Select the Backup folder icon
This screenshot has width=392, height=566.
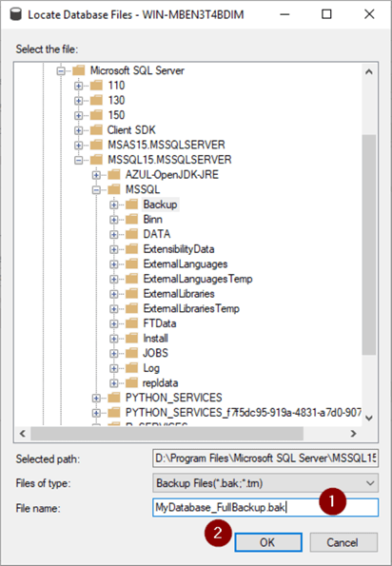point(131,205)
